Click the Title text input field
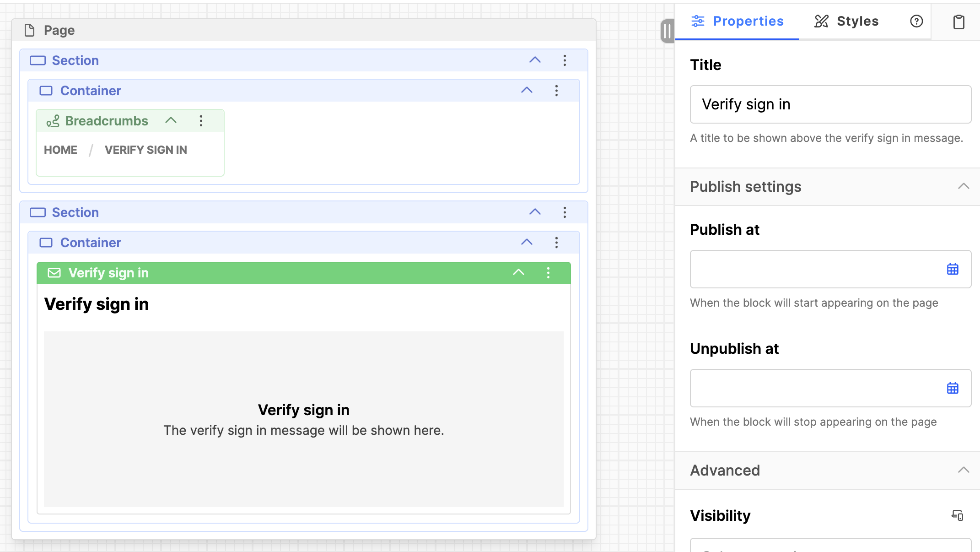This screenshot has height=552, width=980. [x=830, y=104]
